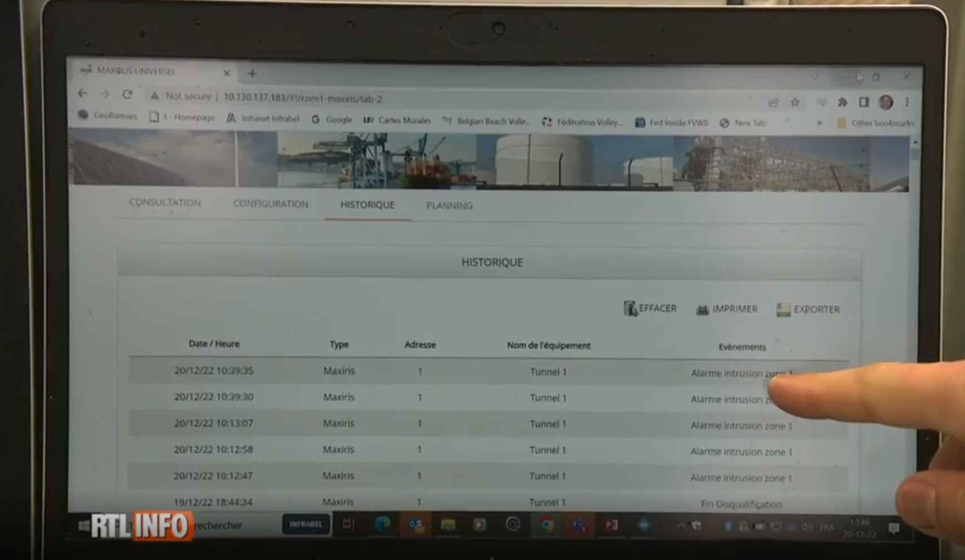965x560 pixels.
Task: Switch to the CONSULTATION tab
Action: point(165,202)
